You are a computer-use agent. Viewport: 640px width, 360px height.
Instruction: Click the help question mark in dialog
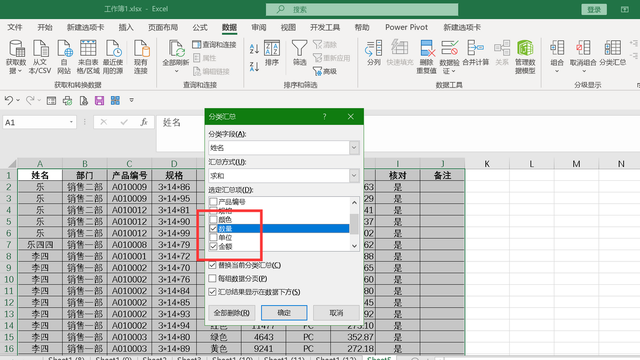point(324,117)
